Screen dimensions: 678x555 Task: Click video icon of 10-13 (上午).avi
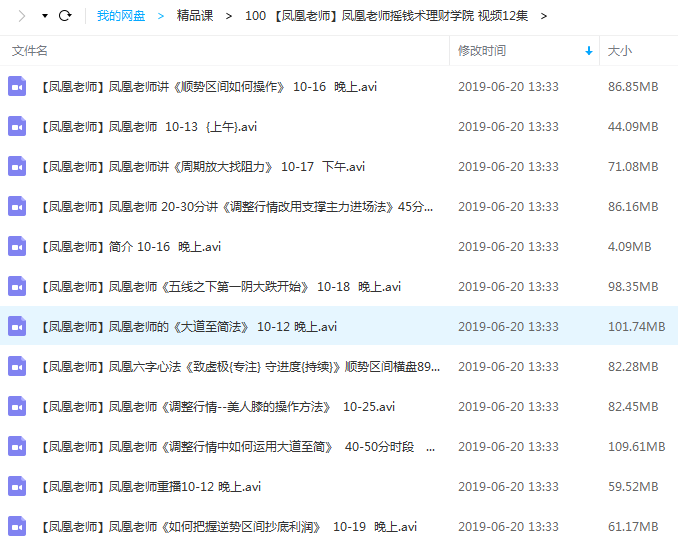pos(17,127)
